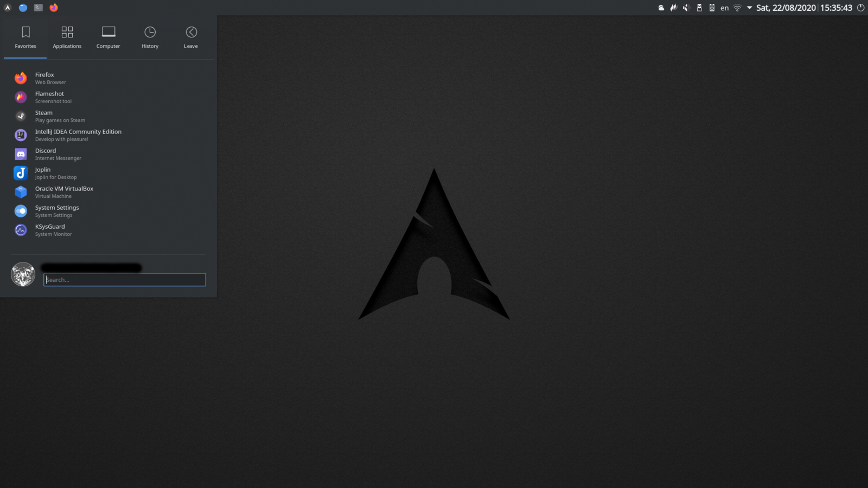Open System Settings from Favorites
The image size is (868, 488).
coord(108,211)
